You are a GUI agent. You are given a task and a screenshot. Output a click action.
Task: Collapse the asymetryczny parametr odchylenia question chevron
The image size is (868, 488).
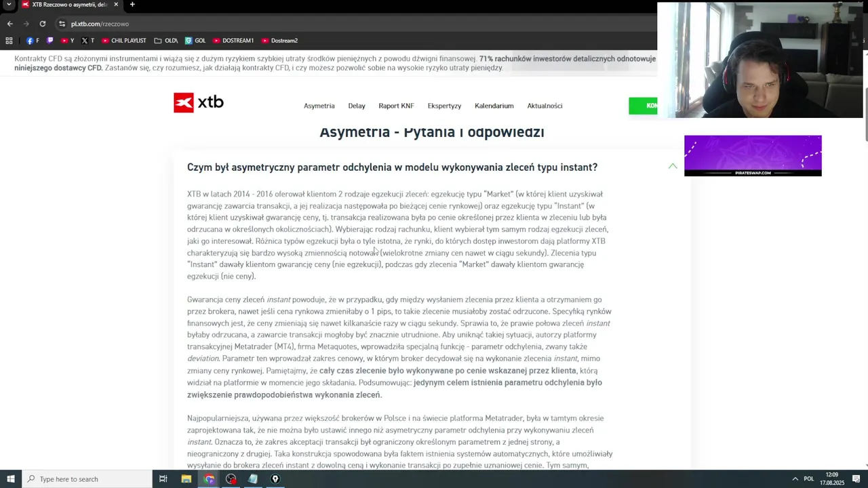[x=673, y=166]
